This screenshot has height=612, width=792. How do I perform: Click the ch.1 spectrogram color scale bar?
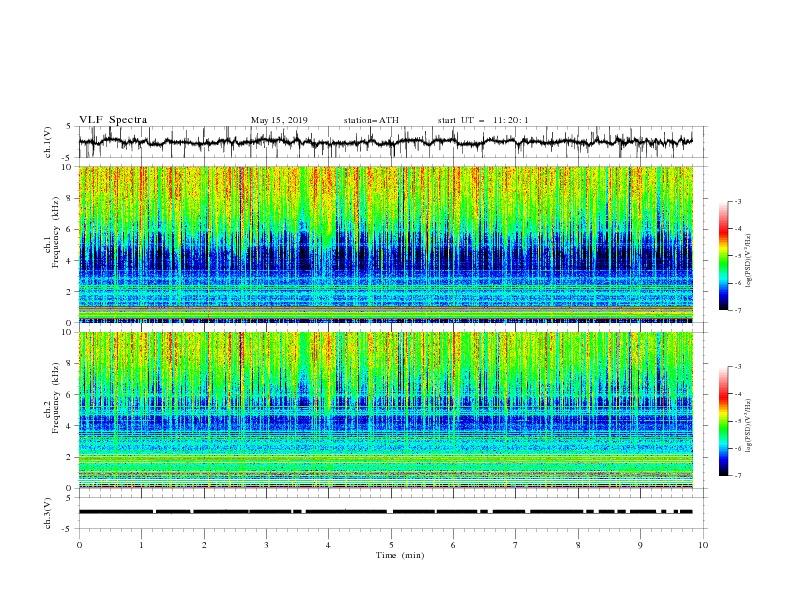click(724, 256)
